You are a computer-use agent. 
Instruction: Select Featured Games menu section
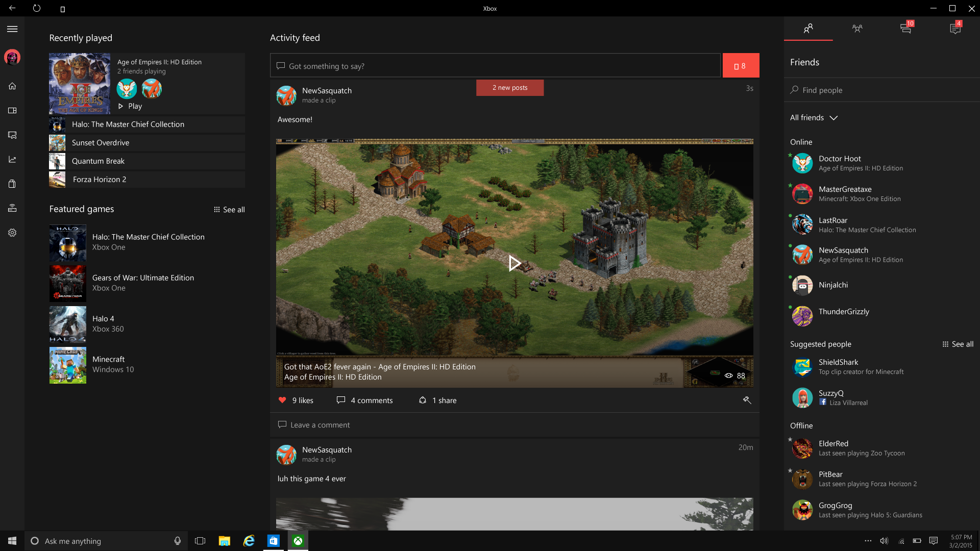pos(82,209)
